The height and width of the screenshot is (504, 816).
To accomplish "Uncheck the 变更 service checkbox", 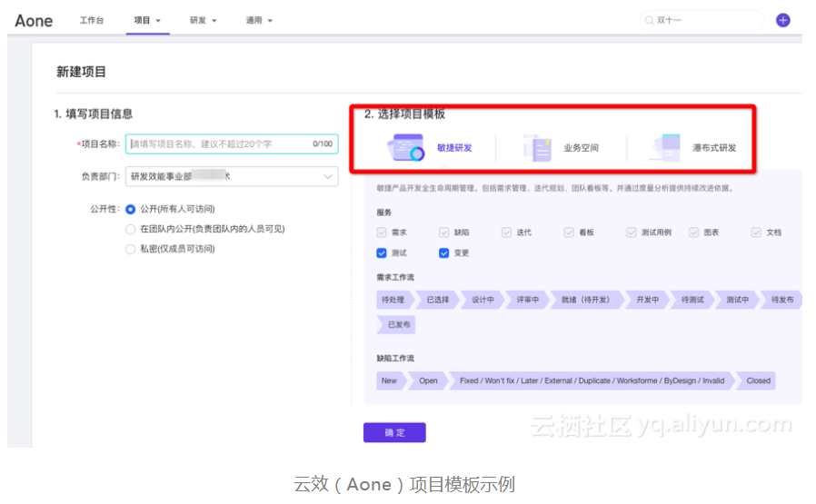I will 444,252.
